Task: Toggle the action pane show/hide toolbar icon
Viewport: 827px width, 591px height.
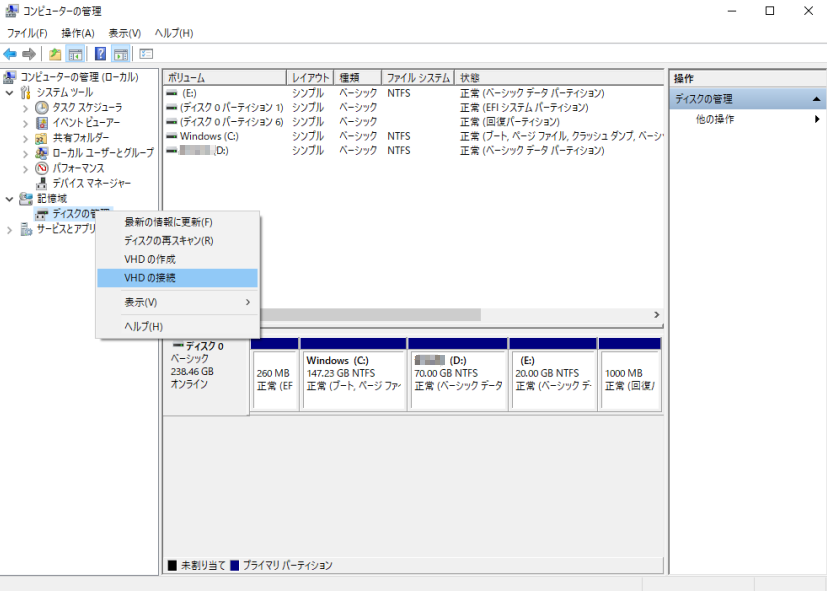Action: tap(121, 52)
